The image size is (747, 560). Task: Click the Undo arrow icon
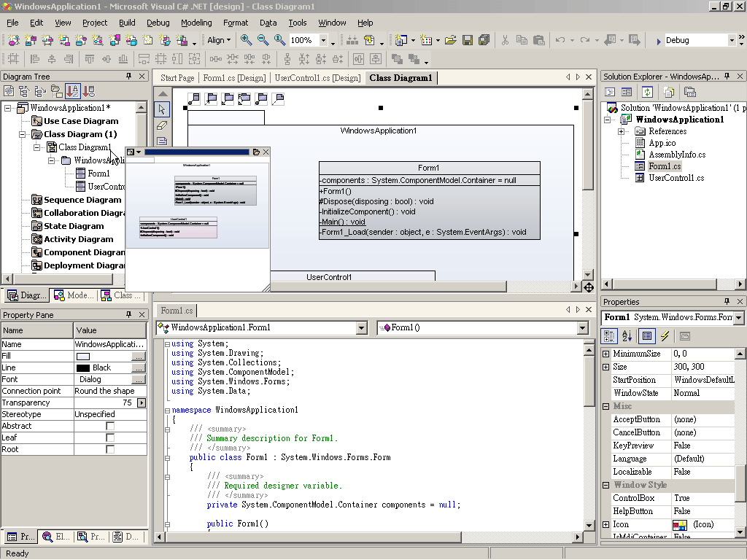coord(560,40)
